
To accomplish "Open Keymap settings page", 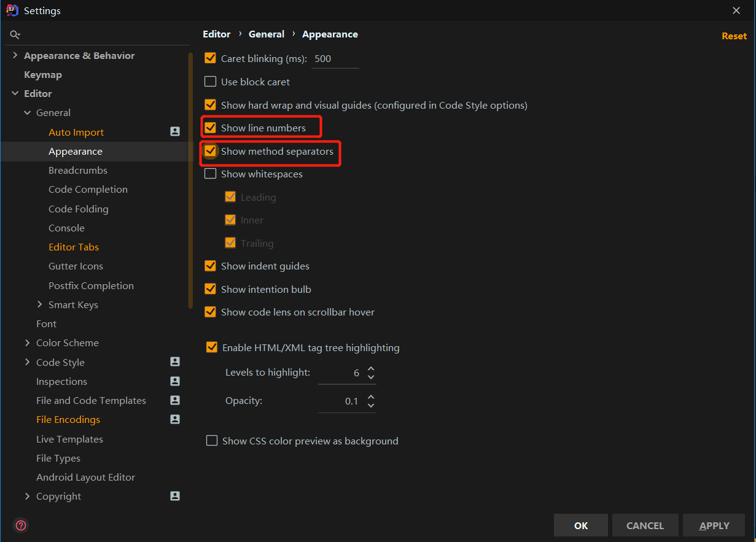I will (x=43, y=74).
